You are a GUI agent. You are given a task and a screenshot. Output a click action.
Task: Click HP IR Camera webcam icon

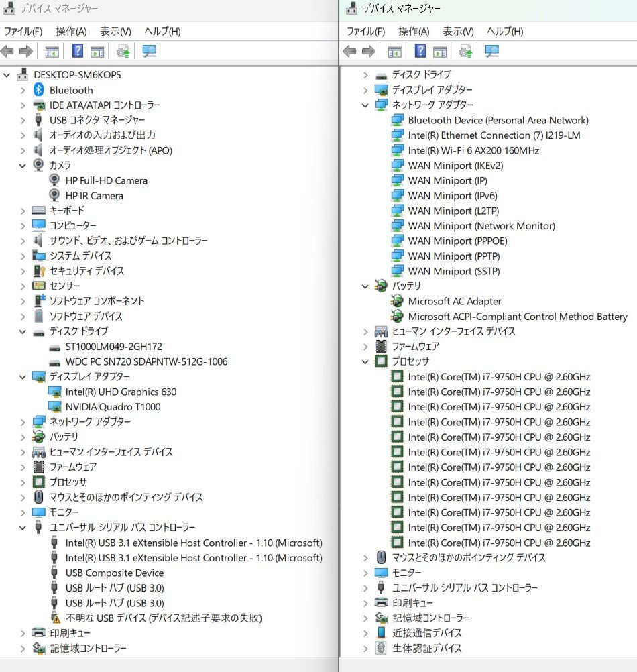[x=54, y=195]
